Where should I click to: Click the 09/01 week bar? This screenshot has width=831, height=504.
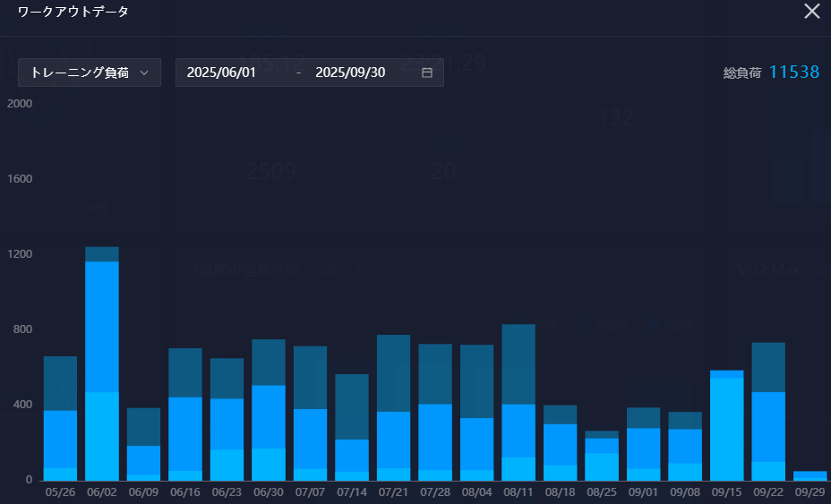pos(643,444)
